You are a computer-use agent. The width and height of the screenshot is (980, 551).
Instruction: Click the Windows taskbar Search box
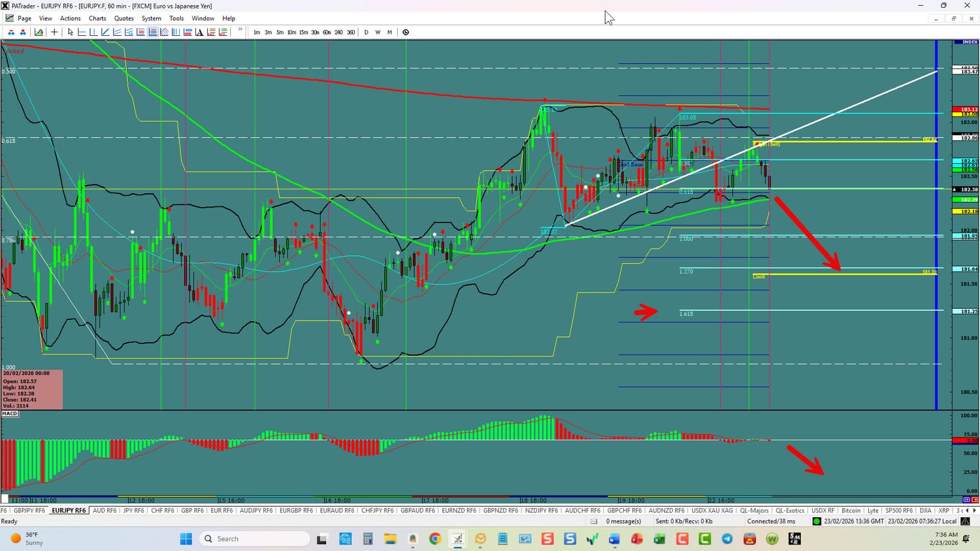[255, 539]
